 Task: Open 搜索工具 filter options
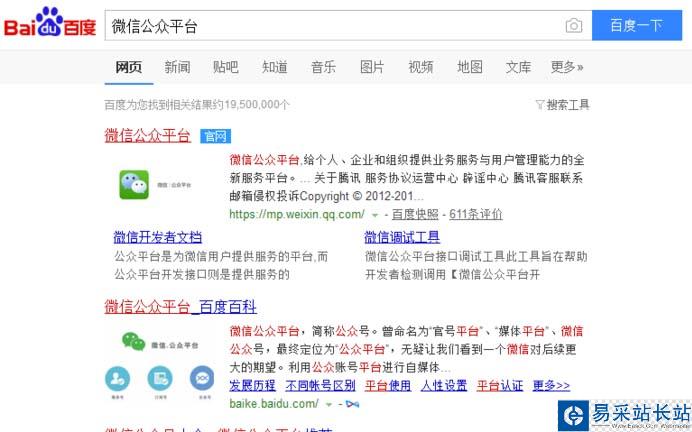click(563, 105)
